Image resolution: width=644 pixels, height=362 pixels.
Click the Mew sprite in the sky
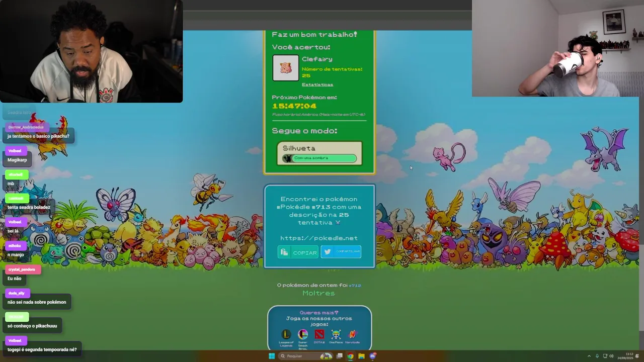point(449,156)
